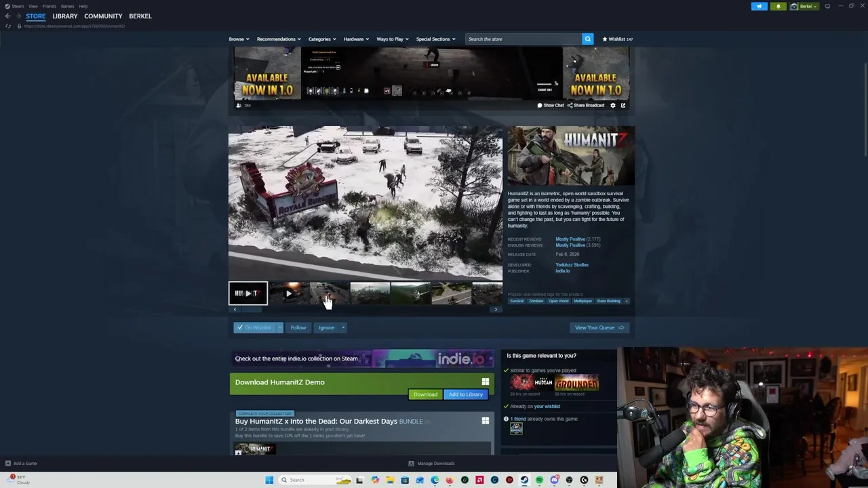Open the Friends menu

[49, 6]
